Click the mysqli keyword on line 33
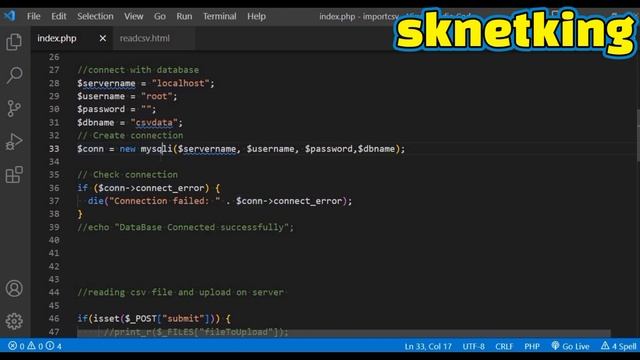640x360 pixels. (x=157, y=149)
